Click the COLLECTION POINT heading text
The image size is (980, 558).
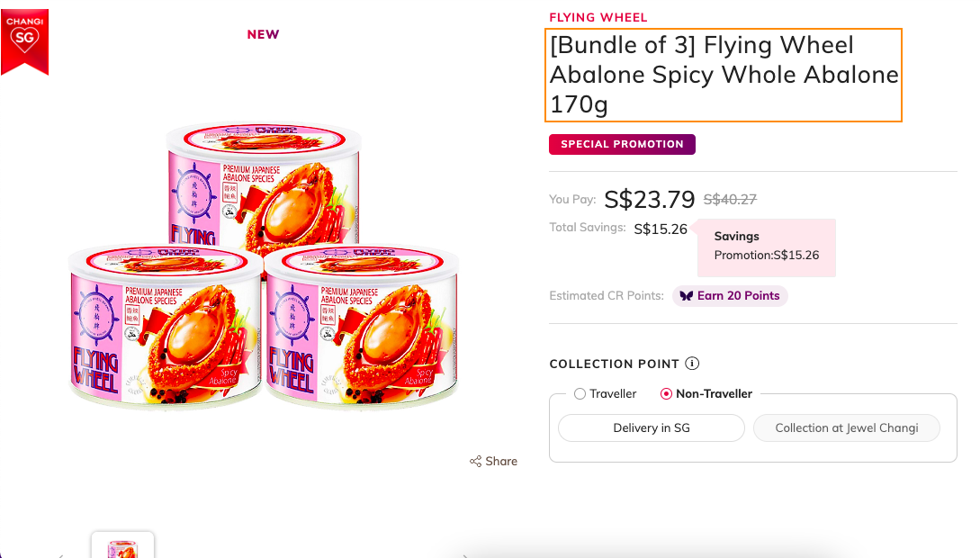[614, 364]
